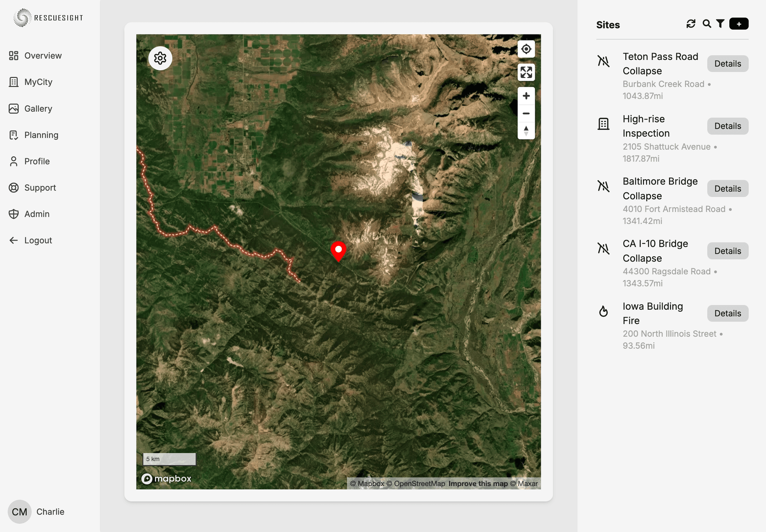Open Admin section
This screenshot has height=532, width=766.
click(x=37, y=214)
